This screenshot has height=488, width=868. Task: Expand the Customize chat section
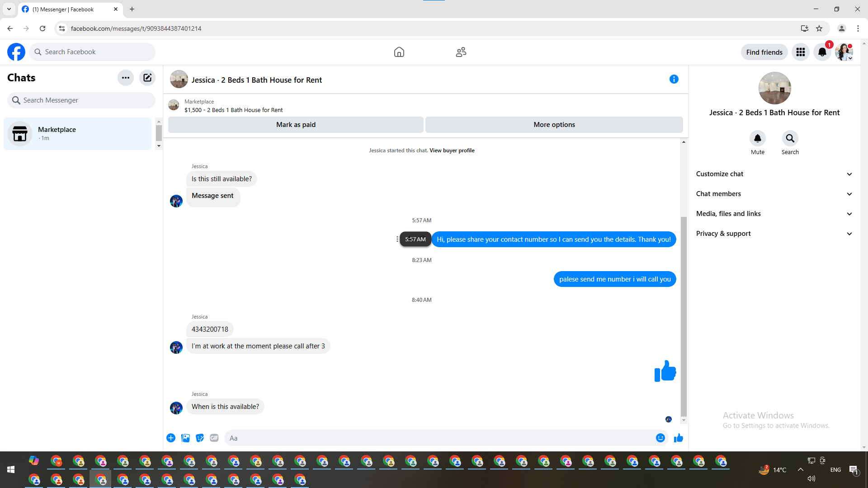[x=774, y=174]
